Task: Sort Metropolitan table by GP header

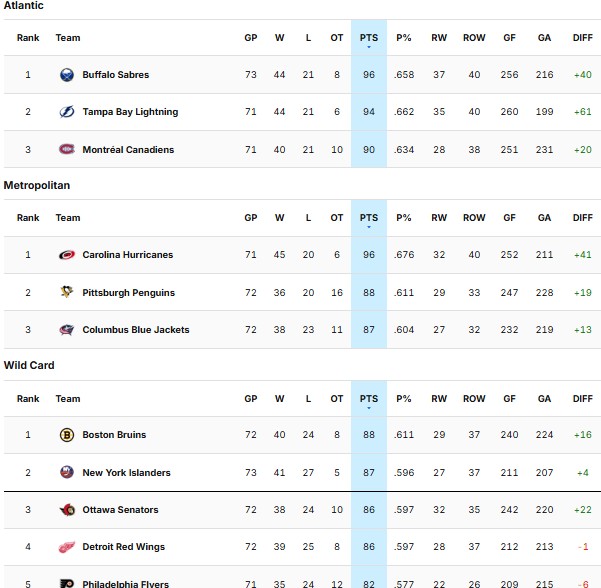Action: coord(251,218)
